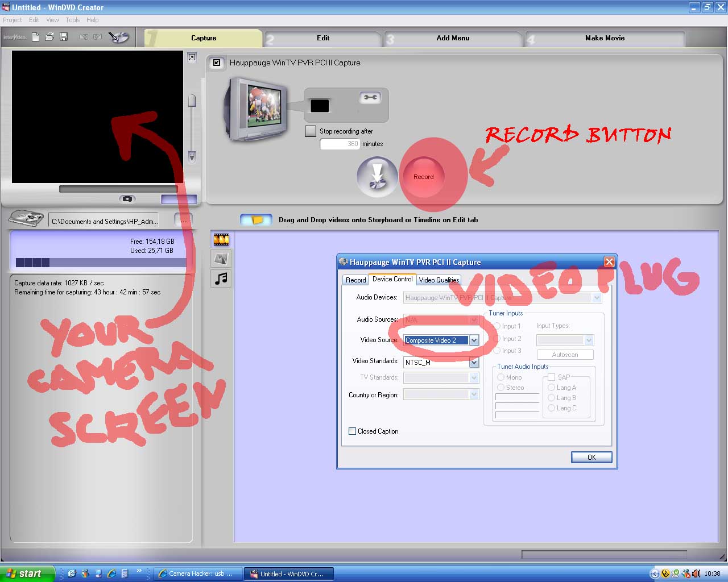Switch to the Record tab in the dialog

pos(355,280)
